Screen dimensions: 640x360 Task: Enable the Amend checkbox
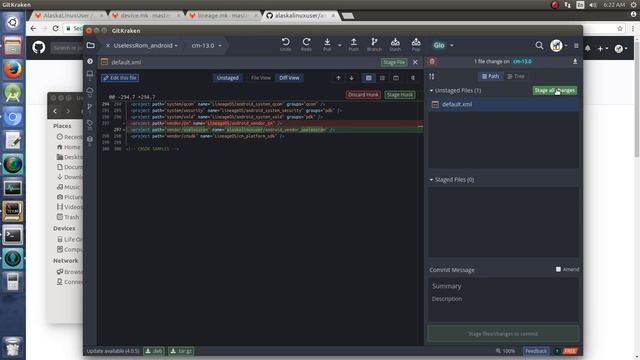point(558,269)
